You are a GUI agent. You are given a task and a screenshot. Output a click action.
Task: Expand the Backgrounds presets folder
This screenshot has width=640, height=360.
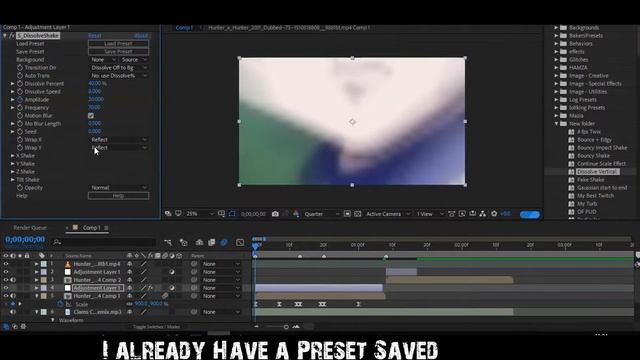click(x=556, y=28)
